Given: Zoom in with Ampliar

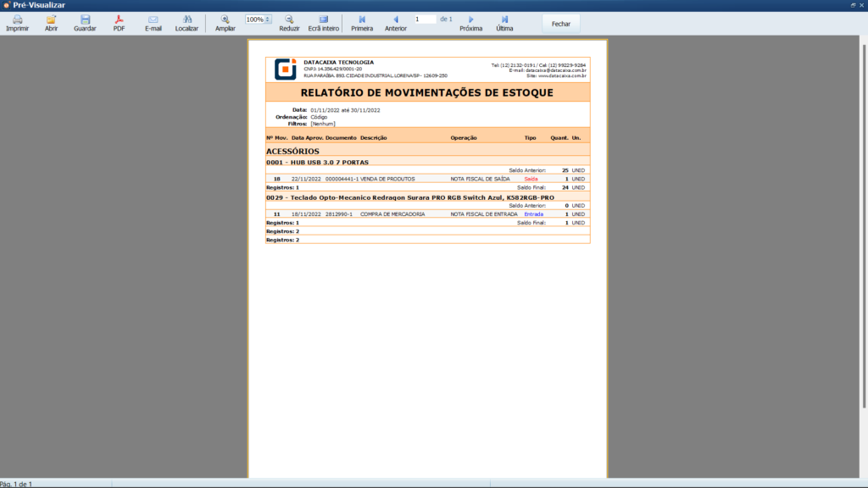Looking at the screenshot, I should coord(225,19).
